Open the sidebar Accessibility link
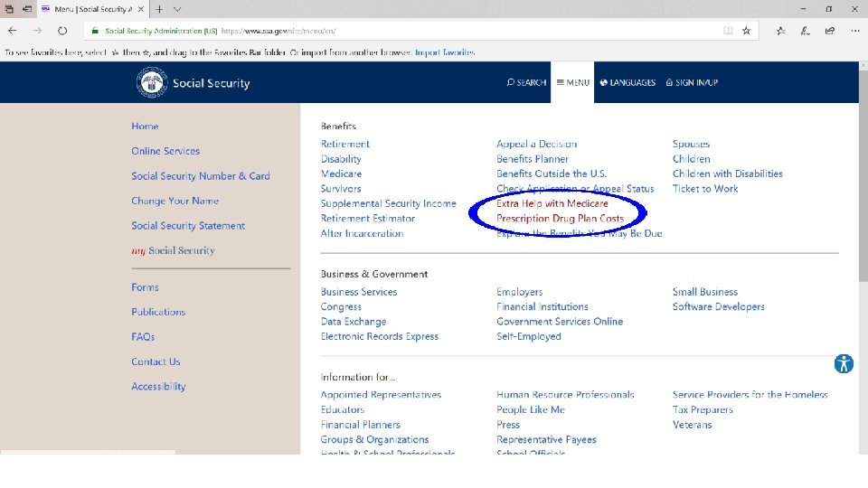 coord(158,387)
